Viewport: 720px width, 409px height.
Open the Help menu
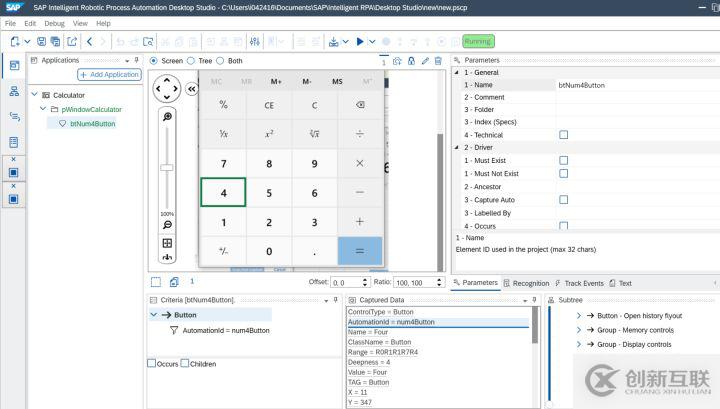pos(103,23)
